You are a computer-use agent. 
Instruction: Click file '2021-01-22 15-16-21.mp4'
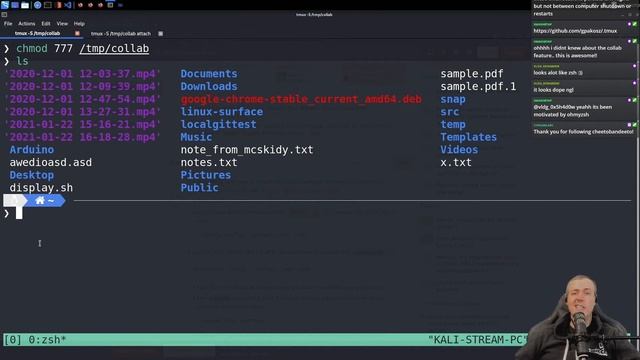(82, 124)
